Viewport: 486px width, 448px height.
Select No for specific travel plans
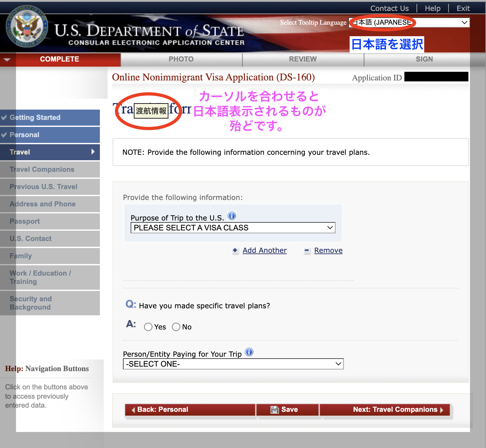176,327
